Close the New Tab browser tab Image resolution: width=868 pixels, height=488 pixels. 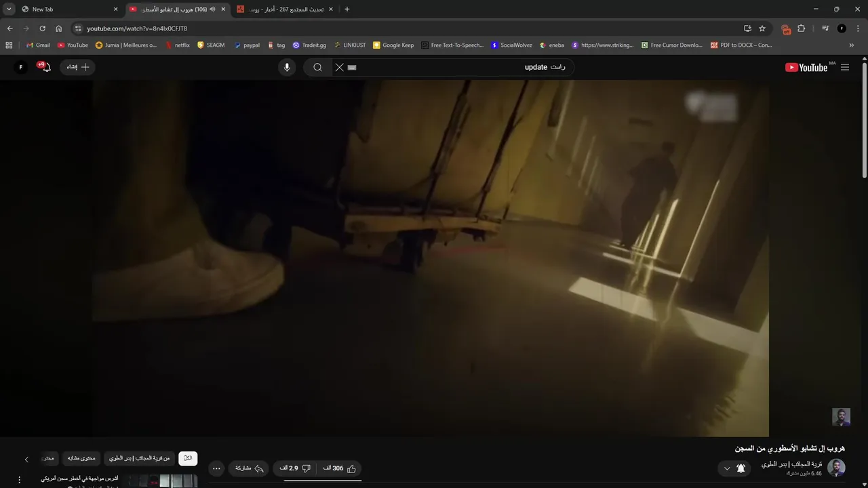pyautogui.click(x=115, y=9)
